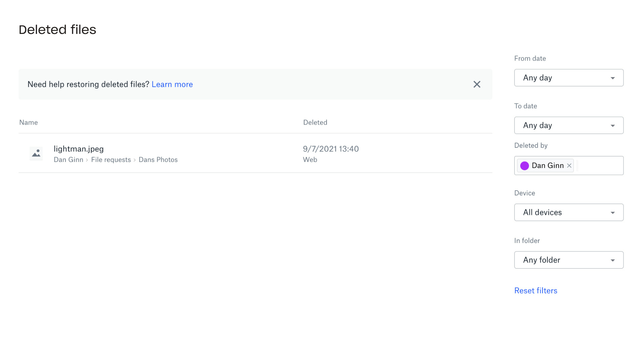Open the Learn more link
Image resolution: width=644 pixels, height=362 pixels.
172,84
